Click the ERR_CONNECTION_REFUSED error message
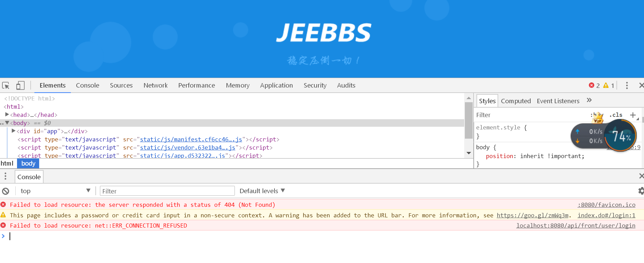 click(x=98, y=226)
